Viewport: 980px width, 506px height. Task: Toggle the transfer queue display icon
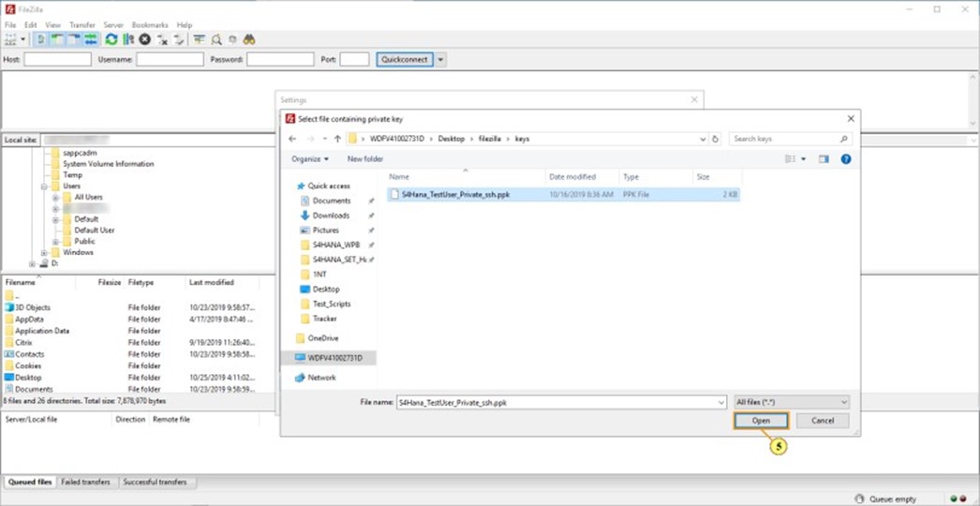(x=91, y=39)
